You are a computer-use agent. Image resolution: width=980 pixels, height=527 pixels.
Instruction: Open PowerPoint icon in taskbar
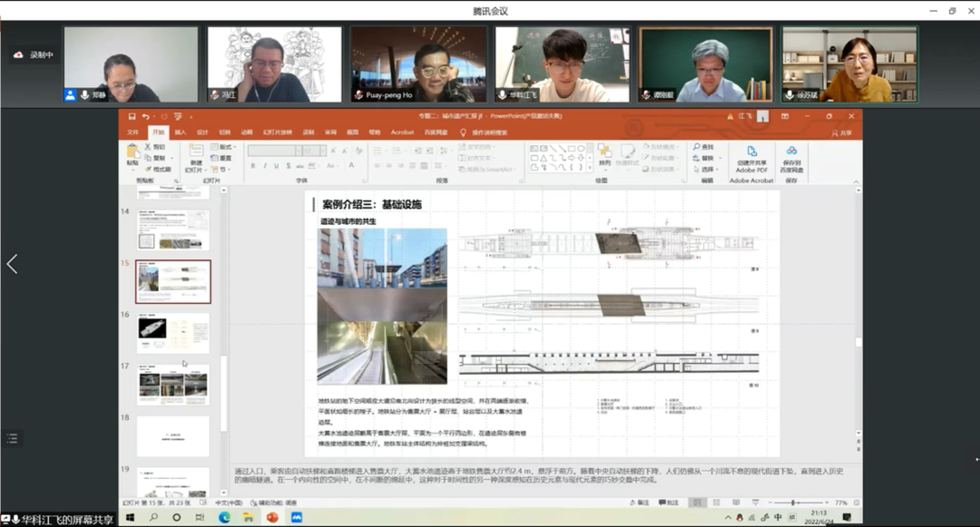pyautogui.click(x=272, y=518)
